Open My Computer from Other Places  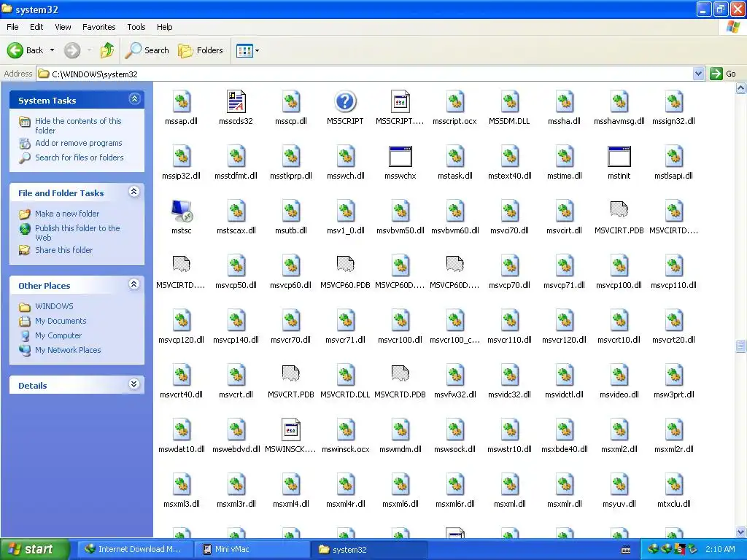(58, 335)
